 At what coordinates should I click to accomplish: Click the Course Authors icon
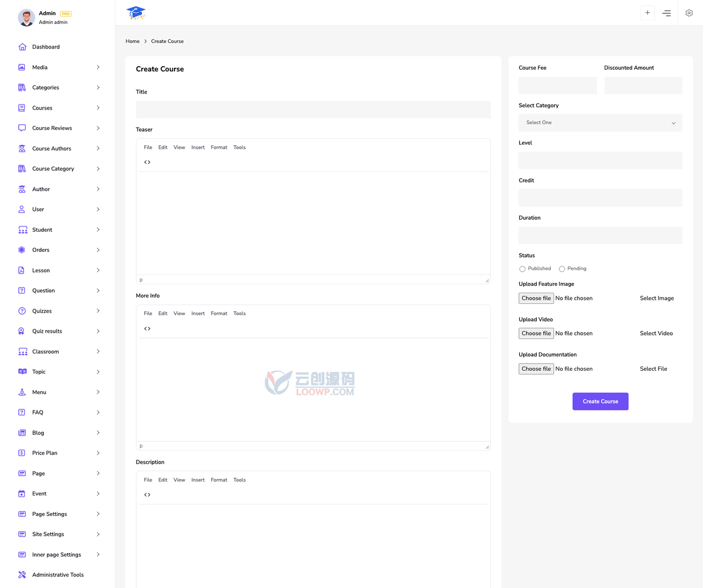click(x=22, y=149)
